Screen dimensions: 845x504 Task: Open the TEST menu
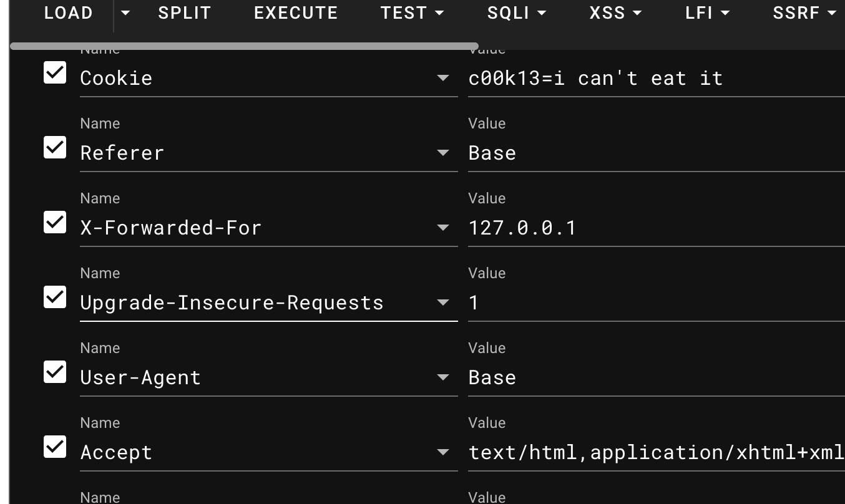[x=413, y=13]
